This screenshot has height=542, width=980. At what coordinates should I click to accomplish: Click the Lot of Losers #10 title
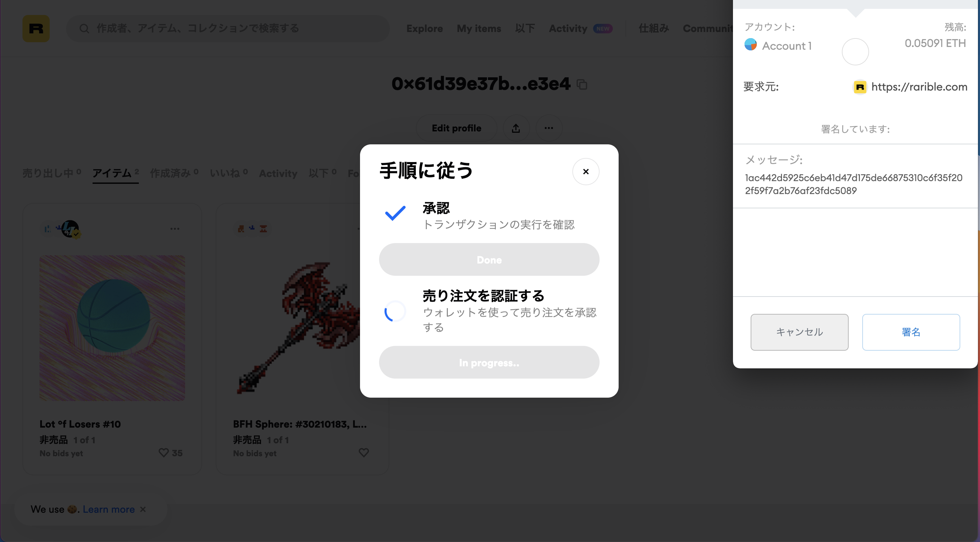(80, 424)
